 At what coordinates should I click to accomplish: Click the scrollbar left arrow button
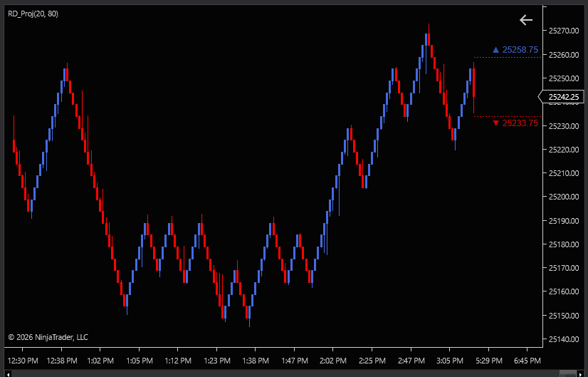tap(9, 373)
